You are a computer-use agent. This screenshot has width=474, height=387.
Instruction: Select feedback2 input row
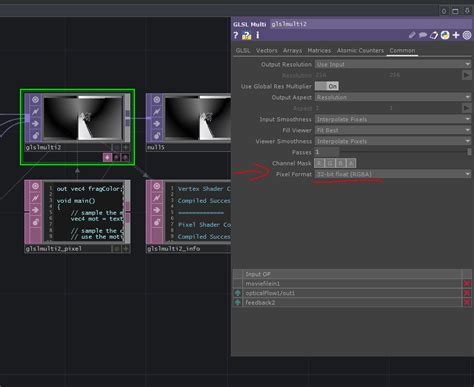point(352,303)
